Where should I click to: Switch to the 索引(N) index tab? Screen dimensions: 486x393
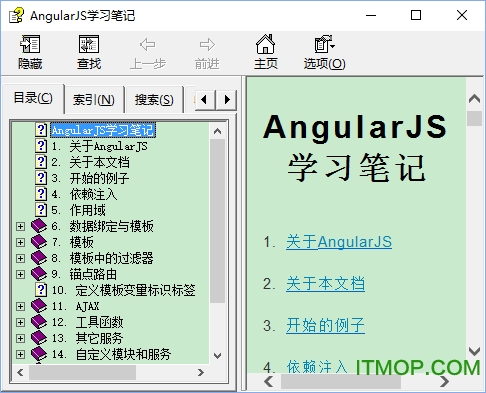coord(94,100)
